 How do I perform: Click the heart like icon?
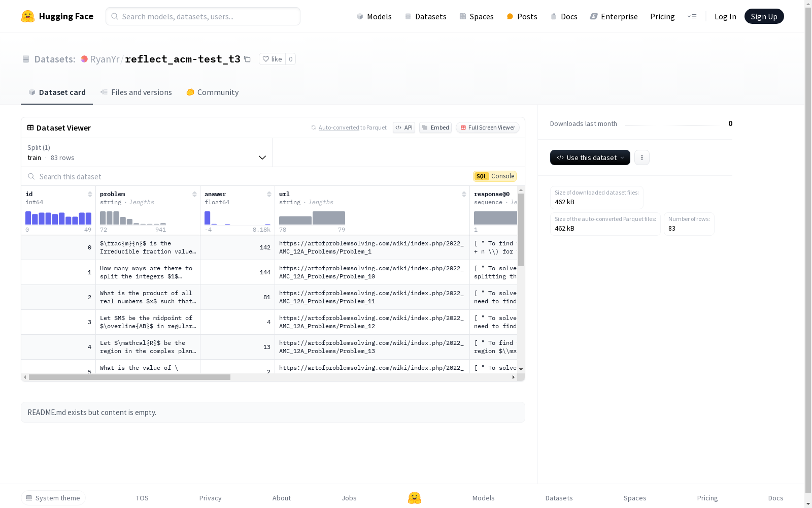point(266,59)
